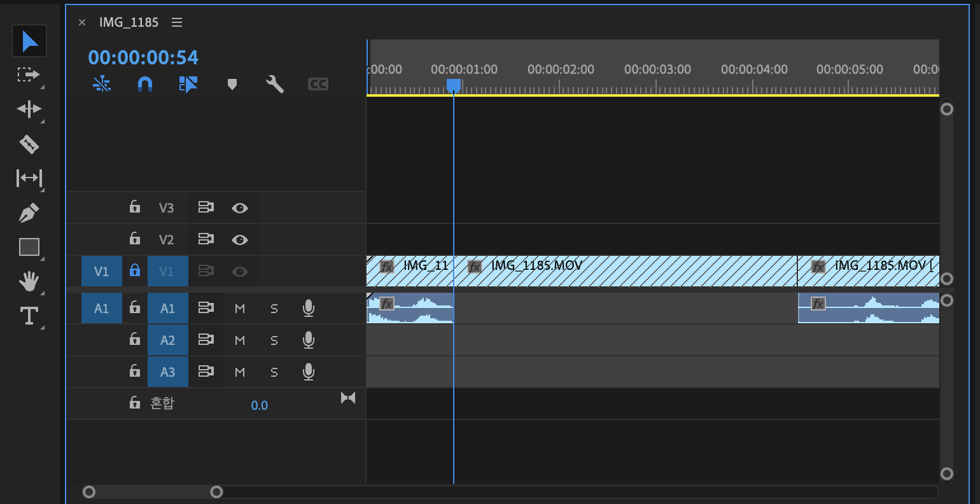Image resolution: width=980 pixels, height=504 pixels.
Task: Add a marker to the timeline
Action: click(232, 84)
